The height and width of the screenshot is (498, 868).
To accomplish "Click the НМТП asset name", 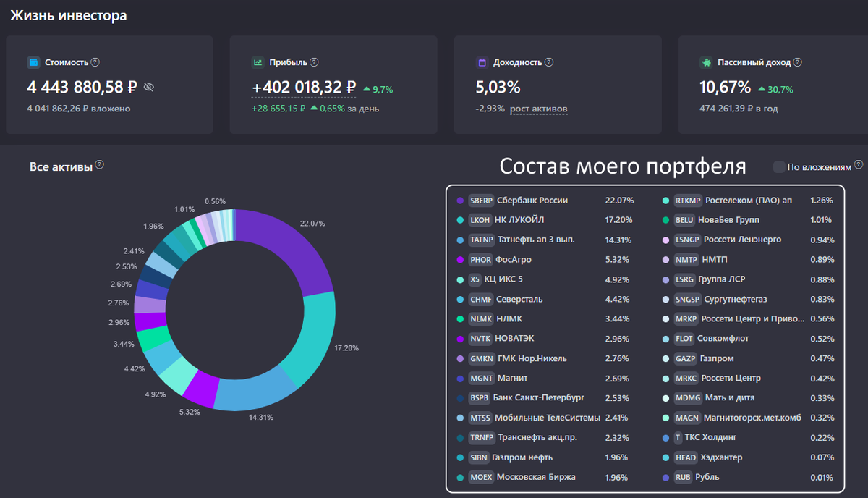I will click(715, 260).
